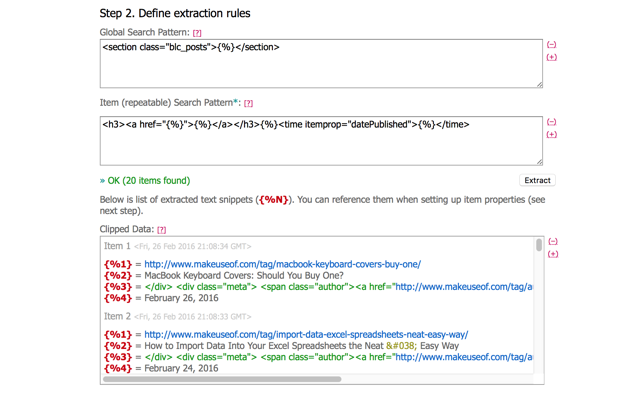The height and width of the screenshot is (395, 640).
Task: Click Item 1 {%3} div class="meta" snippet
Action: [338, 287]
